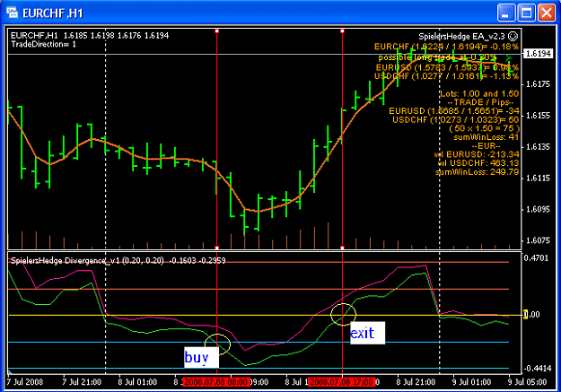
Task: Click the TradeDirection= 1 text
Action: click(x=43, y=44)
